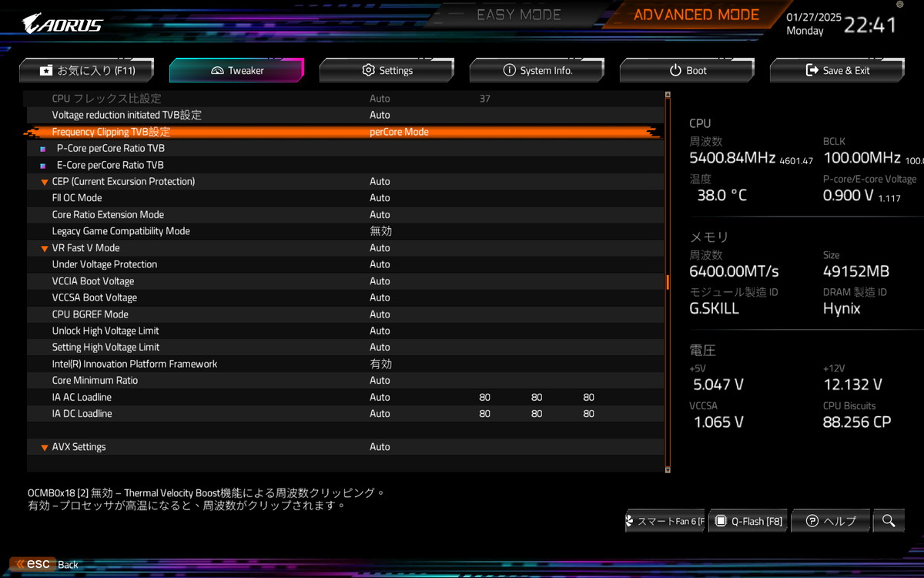The image size is (924, 578).
Task: Select the CPU BGREF Mode row
Action: 345,314
